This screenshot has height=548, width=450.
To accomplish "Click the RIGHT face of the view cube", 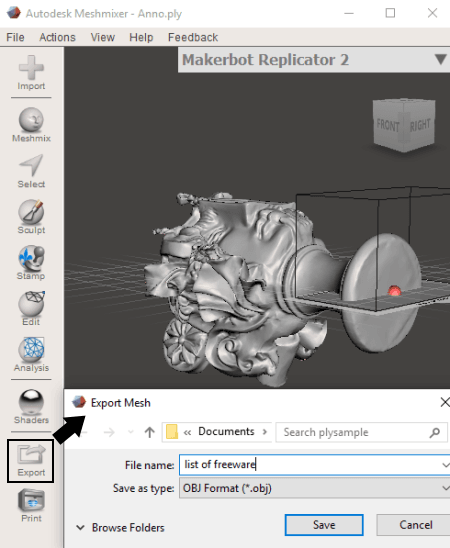I will [x=420, y=125].
